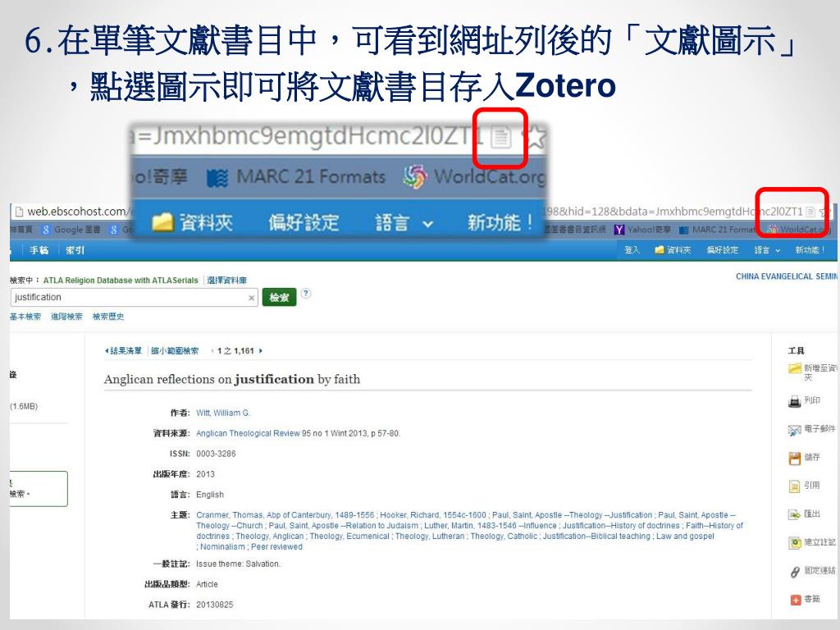Open the first Google 圖書 bookmark
Viewport: 840px width, 630px height.
click(x=71, y=230)
